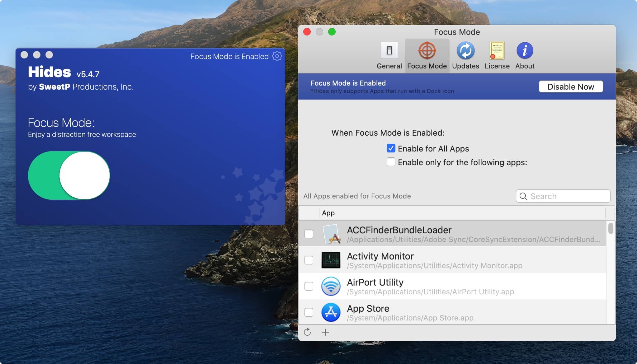Turn off the green Focus Mode switch
This screenshot has height=364, width=637.
tap(69, 175)
